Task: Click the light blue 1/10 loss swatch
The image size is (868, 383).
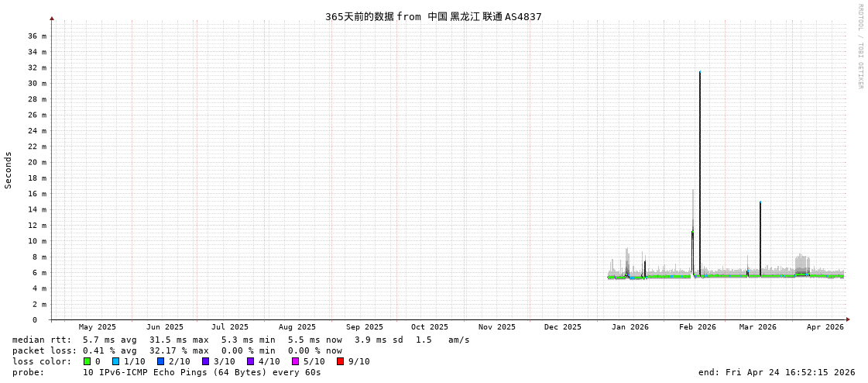Action: point(115,361)
